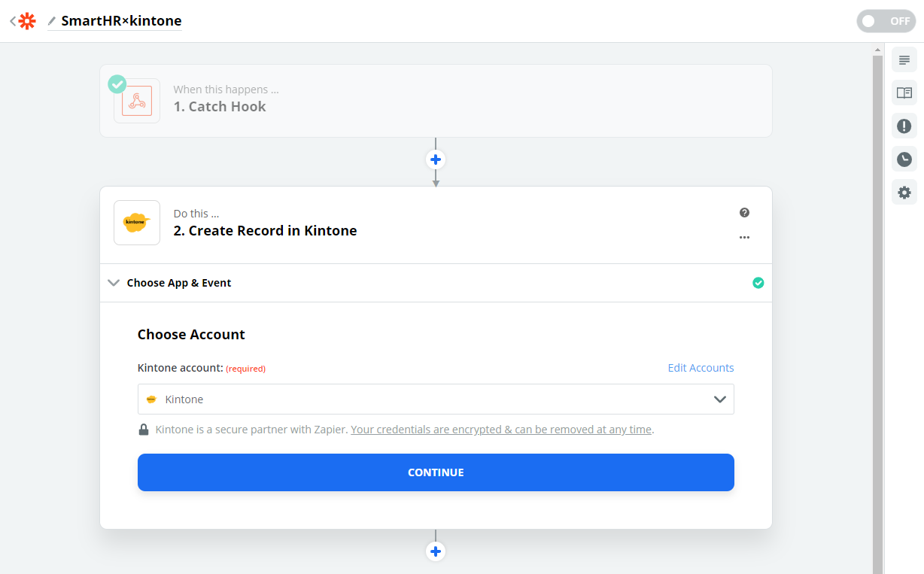Image resolution: width=924 pixels, height=574 pixels.
Task: Open the step's three-dot more menu
Action: pyautogui.click(x=744, y=238)
